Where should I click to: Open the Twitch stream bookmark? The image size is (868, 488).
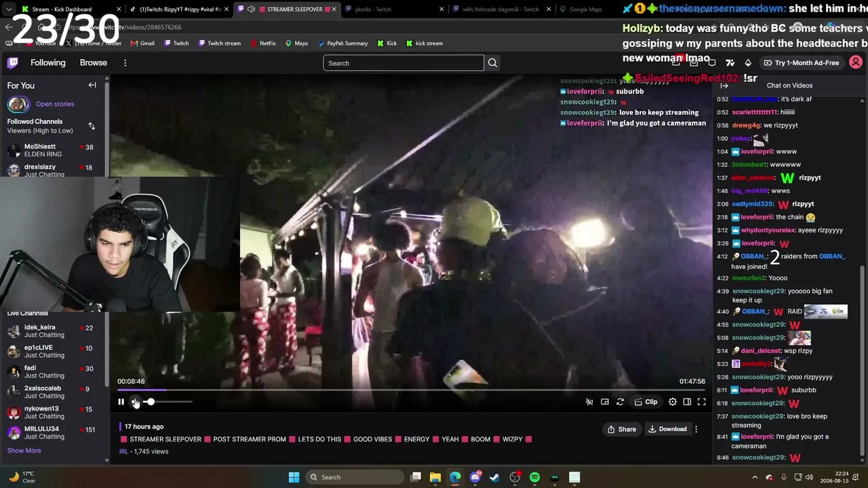219,43
